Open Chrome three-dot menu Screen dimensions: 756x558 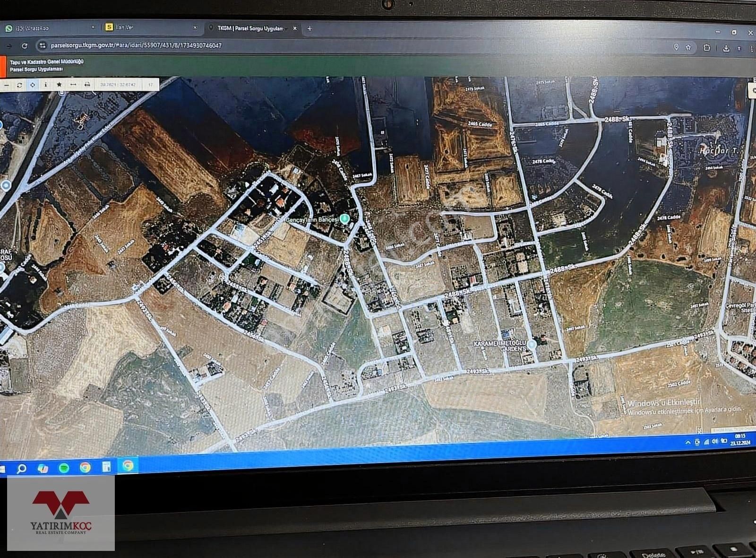pyautogui.click(x=751, y=48)
